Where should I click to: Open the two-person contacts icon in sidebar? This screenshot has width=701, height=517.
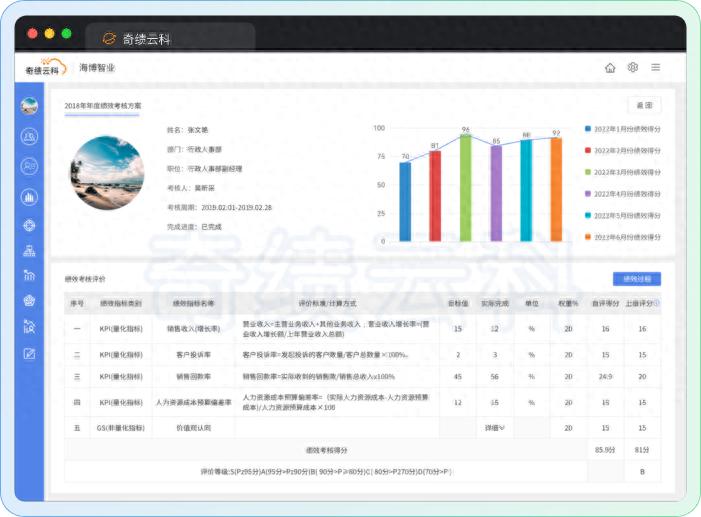[x=29, y=166]
